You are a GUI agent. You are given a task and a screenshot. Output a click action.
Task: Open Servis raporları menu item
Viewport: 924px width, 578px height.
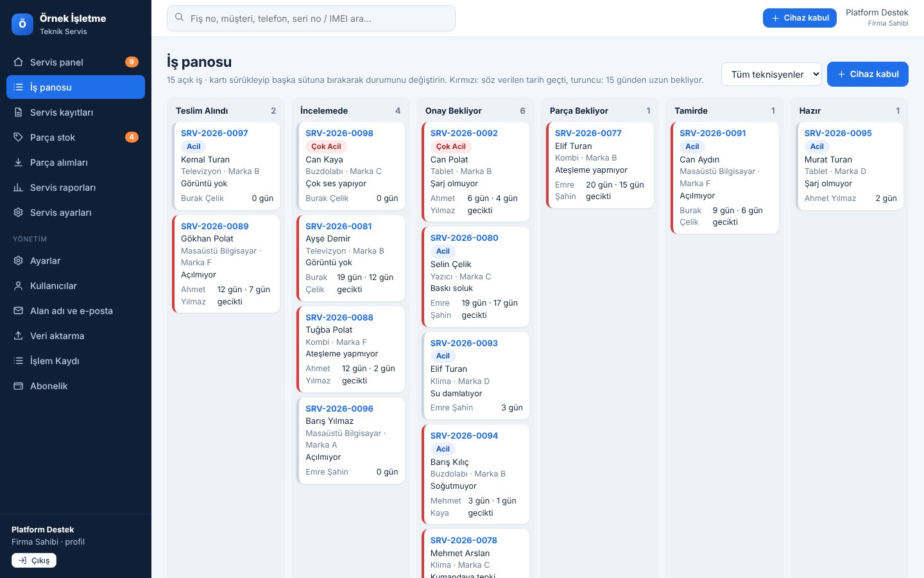coord(76,188)
